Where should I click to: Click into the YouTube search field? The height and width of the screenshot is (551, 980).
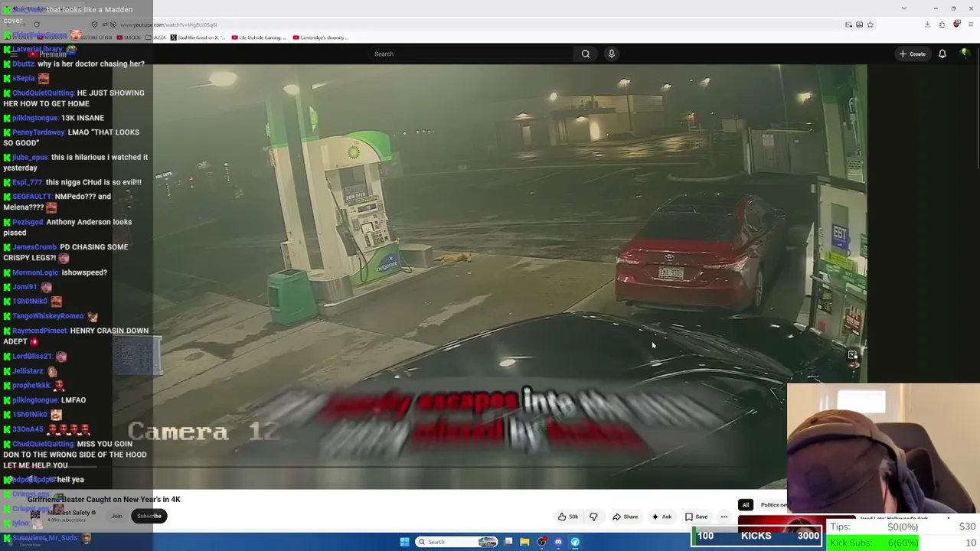(471, 54)
